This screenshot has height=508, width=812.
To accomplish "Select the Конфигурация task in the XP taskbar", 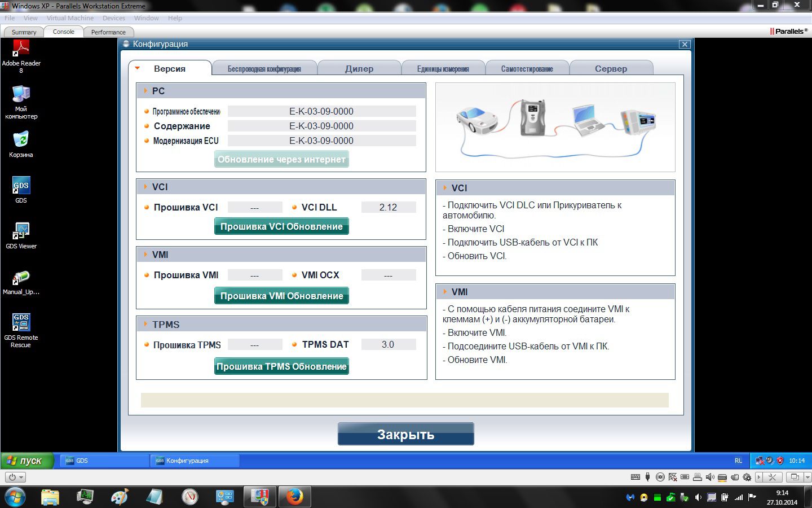I will click(x=195, y=461).
